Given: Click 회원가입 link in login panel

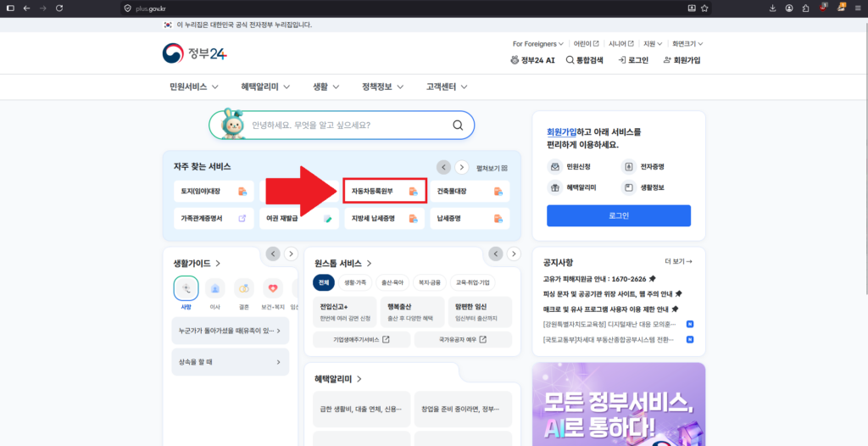Looking at the screenshot, I should pyautogui.click(x=561, y=132).
